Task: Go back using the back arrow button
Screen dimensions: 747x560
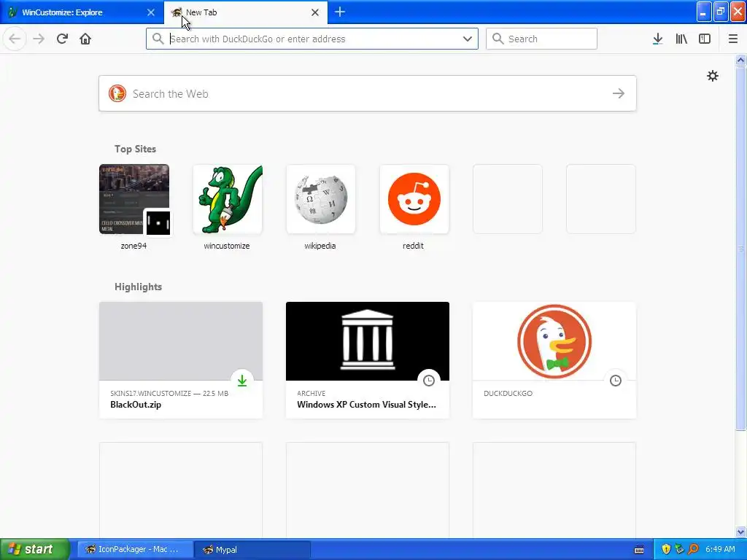Action: pos(15,39)
